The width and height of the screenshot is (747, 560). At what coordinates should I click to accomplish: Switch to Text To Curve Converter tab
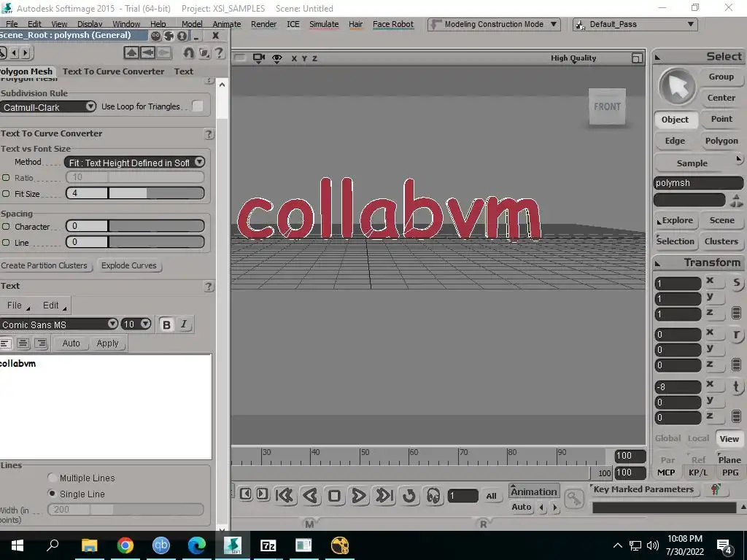coord(113,71)
